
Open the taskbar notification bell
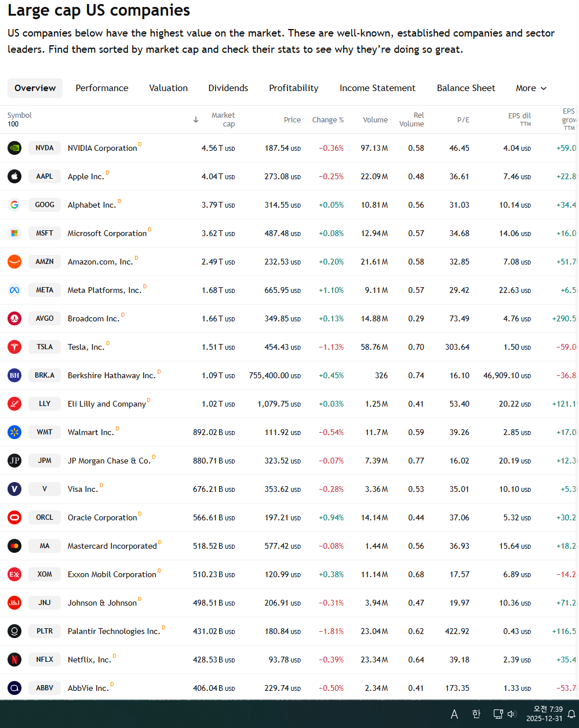coord(571,714)
